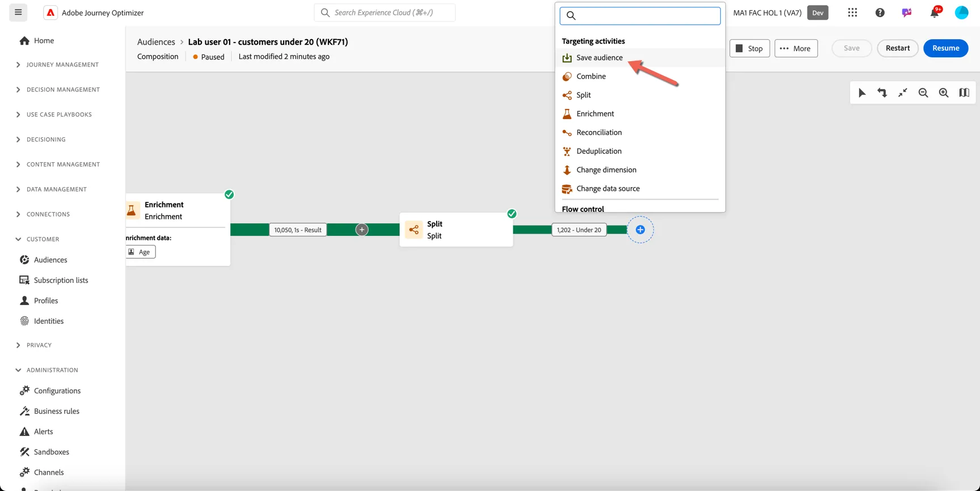
Task: Choose Deduplication targeting activity
Action: tap(640, 151)
